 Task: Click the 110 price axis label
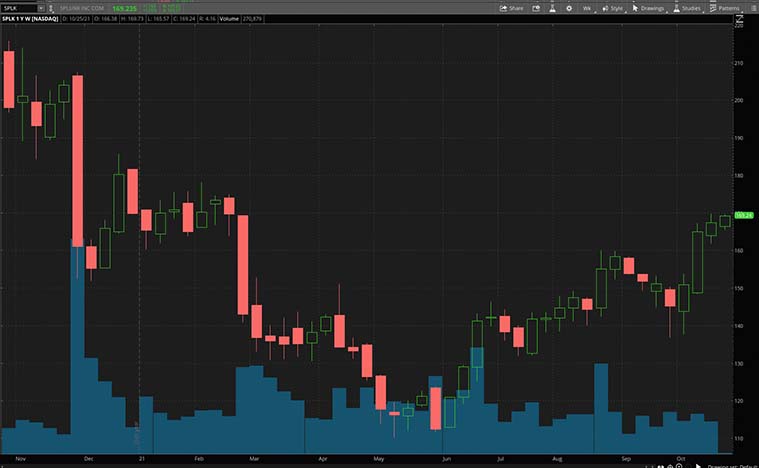[739, 438]
